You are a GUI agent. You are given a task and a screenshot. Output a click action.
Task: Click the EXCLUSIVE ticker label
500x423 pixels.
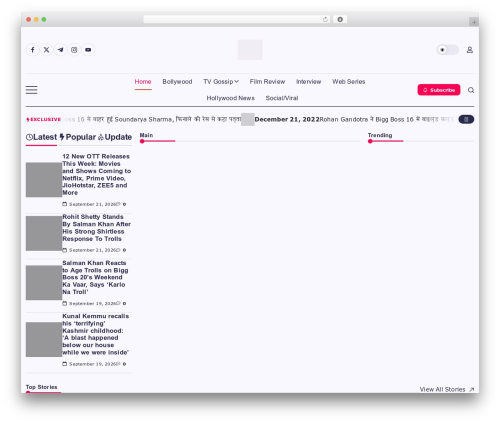pyautogui.click(x=44, y=119)
